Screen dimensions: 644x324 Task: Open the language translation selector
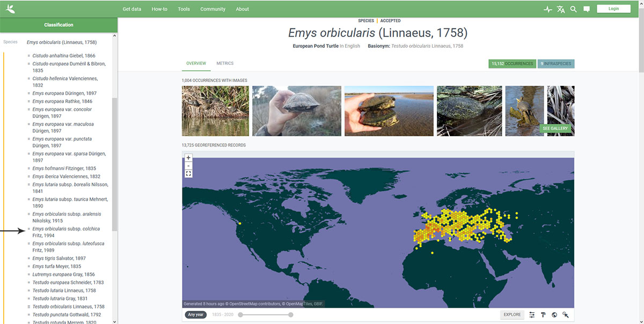pos(561,9)
